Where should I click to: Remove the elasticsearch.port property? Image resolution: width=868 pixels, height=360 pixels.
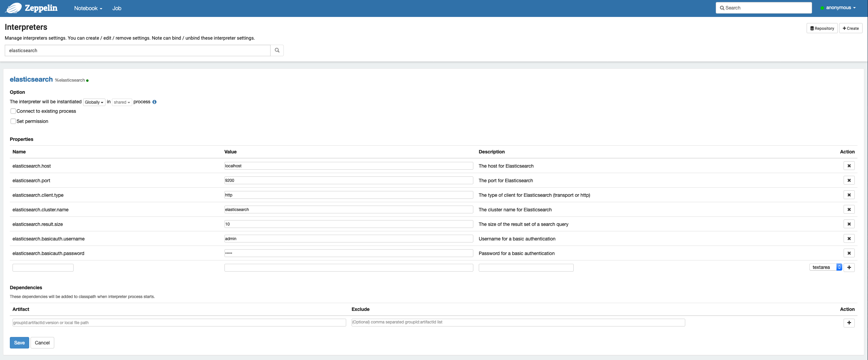(849, 181)
